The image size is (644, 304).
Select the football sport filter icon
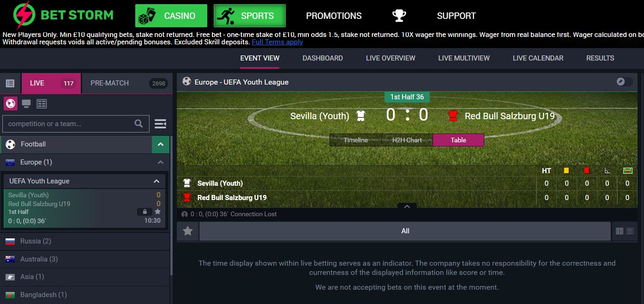11,103
